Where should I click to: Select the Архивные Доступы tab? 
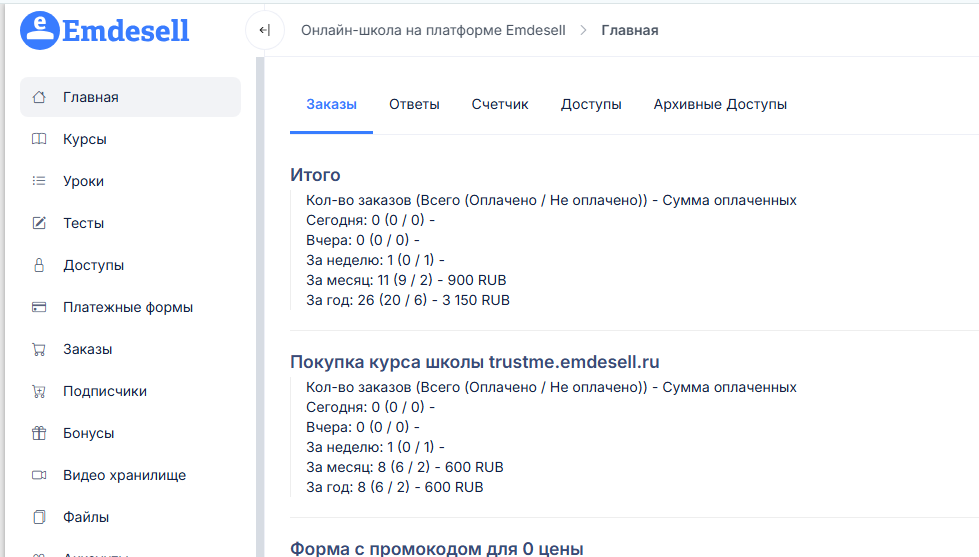(720, 104)
